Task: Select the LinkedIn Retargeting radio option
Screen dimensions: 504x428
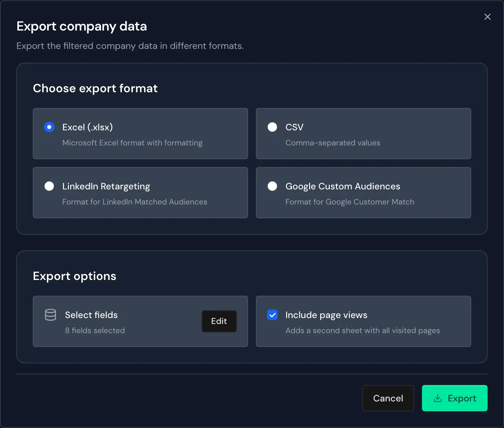Action: 49,186
